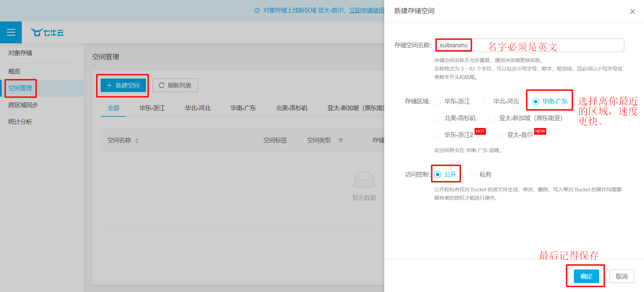Click the 新建空间 button
Image resolution: width=644 pixels, height=292 pixels.
(123, 85)
